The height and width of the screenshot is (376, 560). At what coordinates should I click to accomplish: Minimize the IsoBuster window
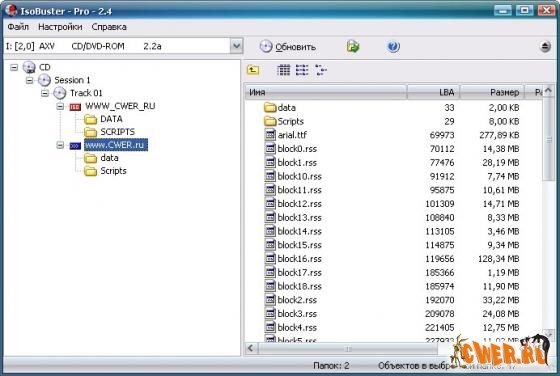[x=502, y=10]
